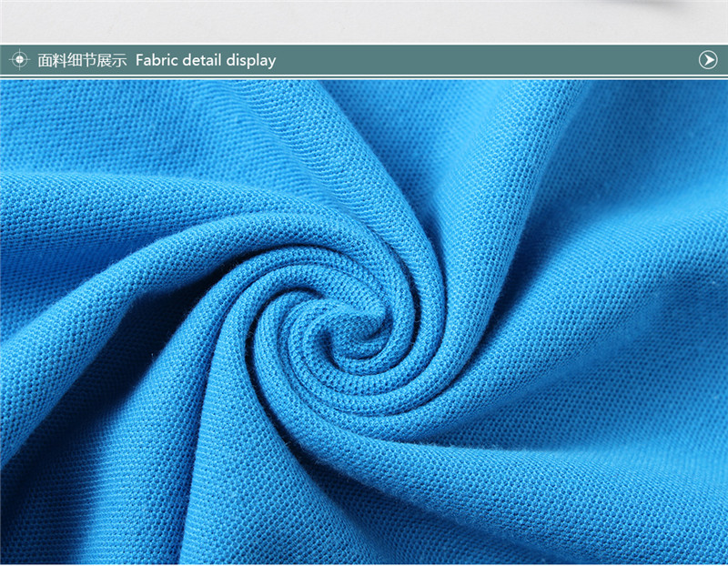Click the Chinese heading '面料细节展示'
The width and height of the screenshot is (728, 566).
click(x=82, y=60)
